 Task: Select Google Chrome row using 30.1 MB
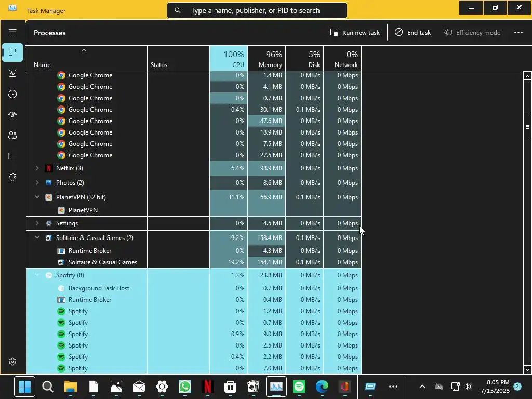coord(193,110)
